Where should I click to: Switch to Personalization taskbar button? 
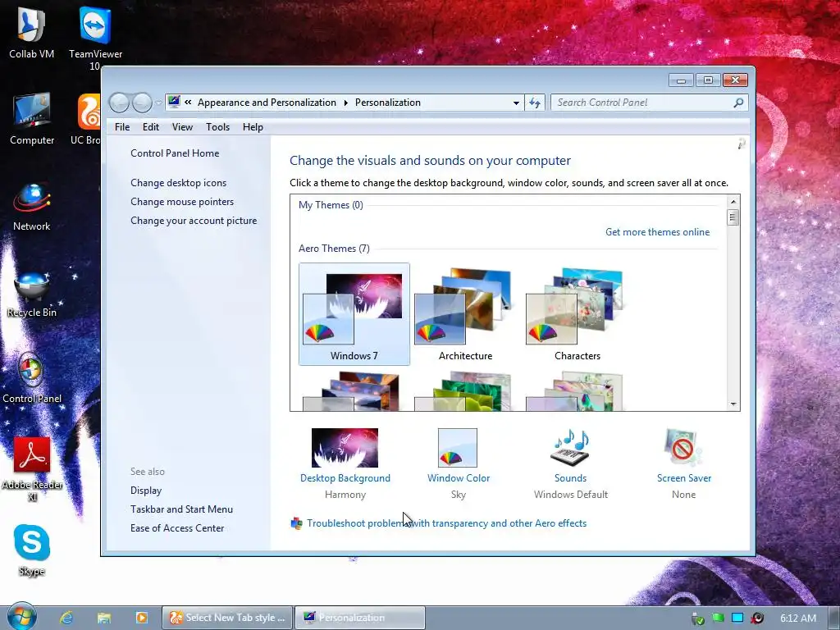point(360,618)
